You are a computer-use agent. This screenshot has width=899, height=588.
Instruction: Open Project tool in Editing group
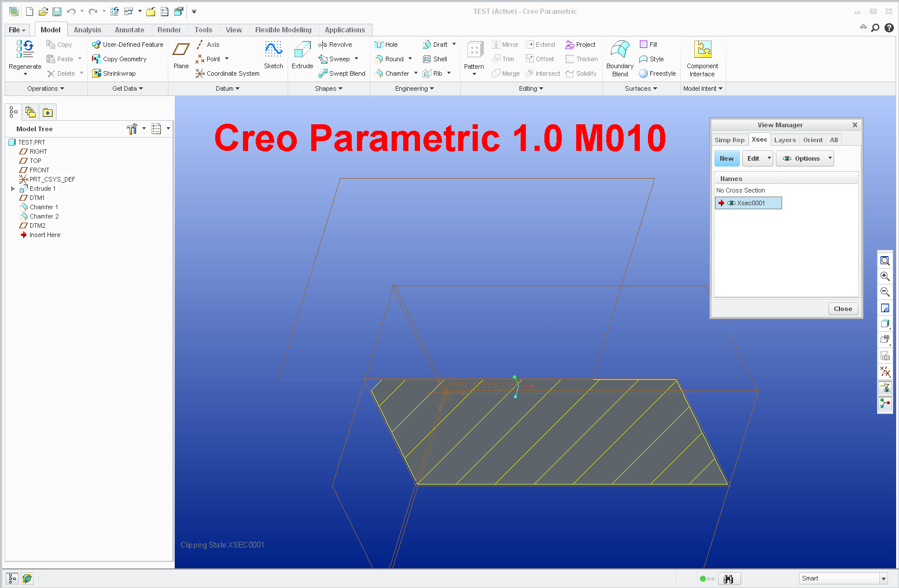(x=580, y=45)
